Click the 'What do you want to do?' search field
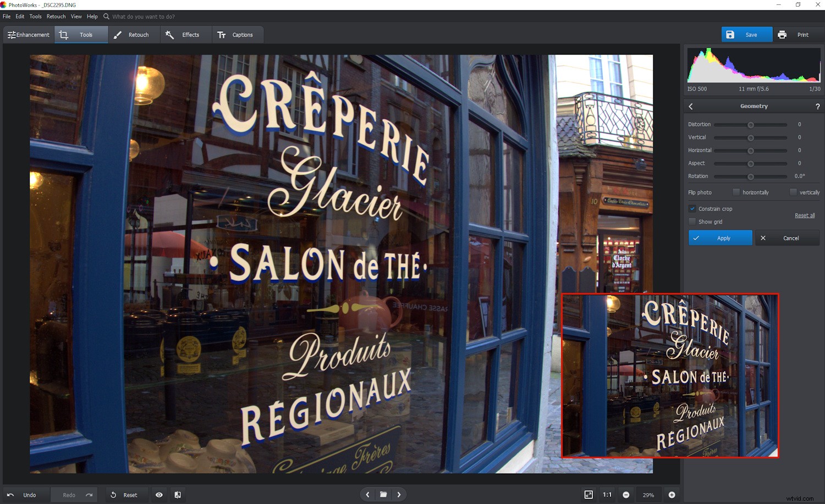This screenshot has width=825, height=504. (144, 16)
